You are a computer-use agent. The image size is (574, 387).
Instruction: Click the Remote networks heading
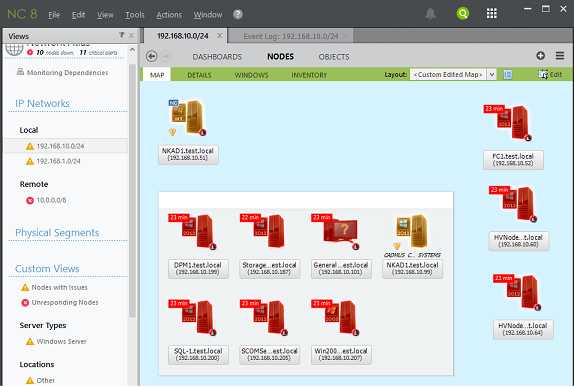(x=34, y=184)
